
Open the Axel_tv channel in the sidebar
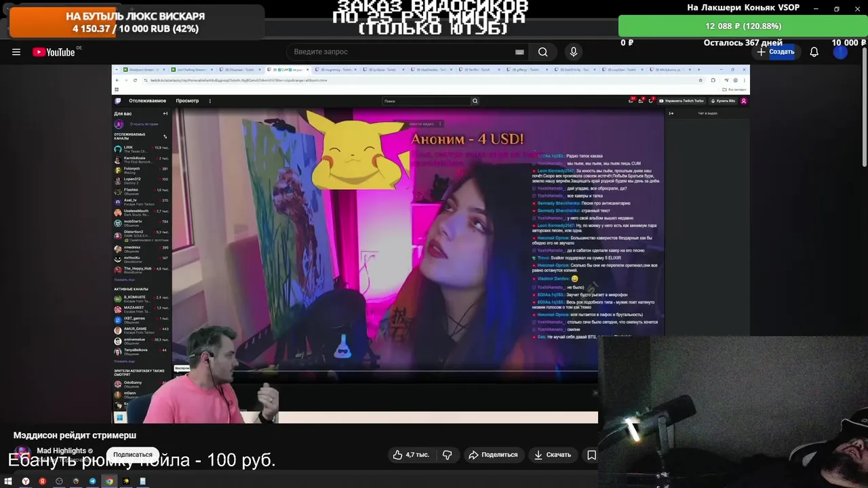[141, 202]
